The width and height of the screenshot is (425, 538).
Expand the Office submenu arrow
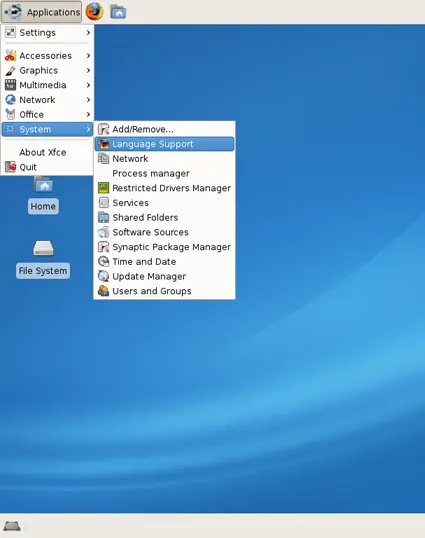(88, 115)
